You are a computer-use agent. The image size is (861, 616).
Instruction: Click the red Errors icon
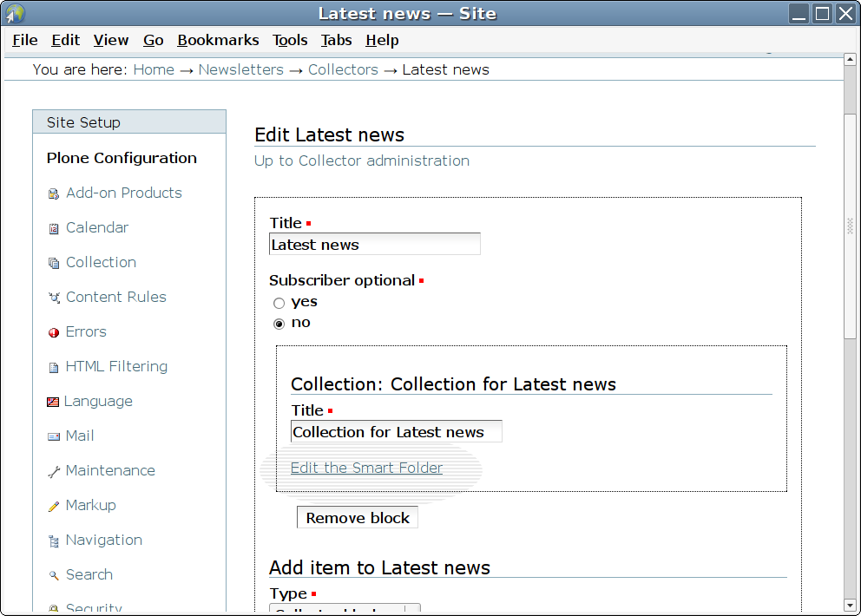pyautogui.click(x=54, y=332)
